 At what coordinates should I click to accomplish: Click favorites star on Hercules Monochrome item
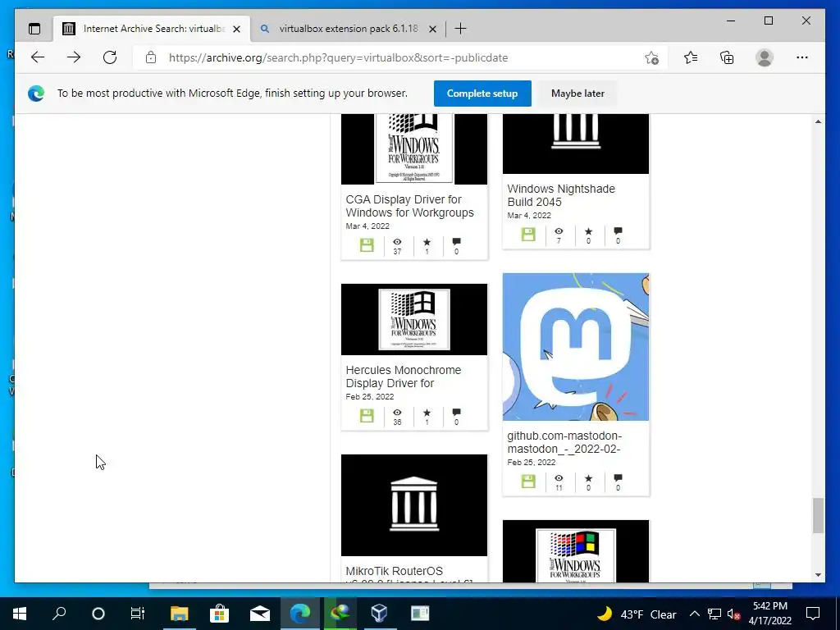coord(427,413)
